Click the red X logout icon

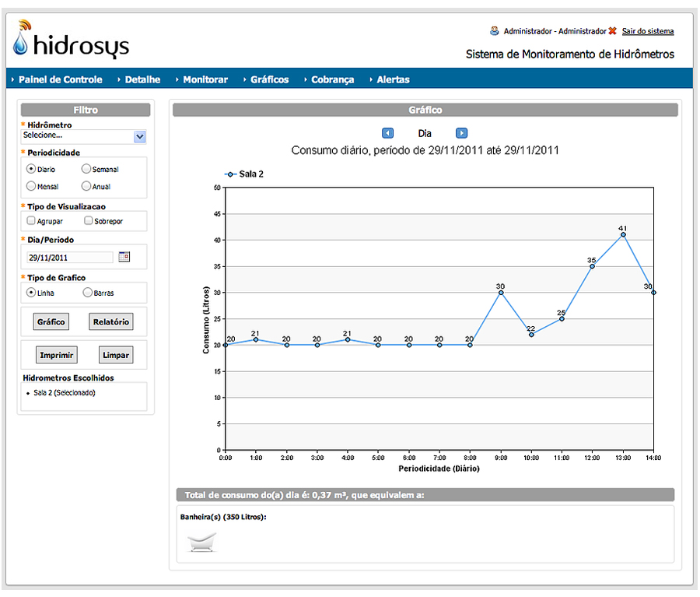pos(613,31)
